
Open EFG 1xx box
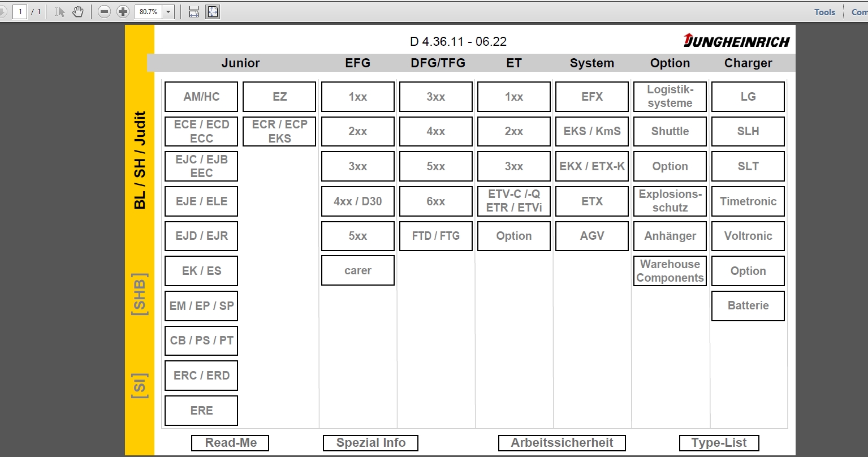[x=358, y=97]
